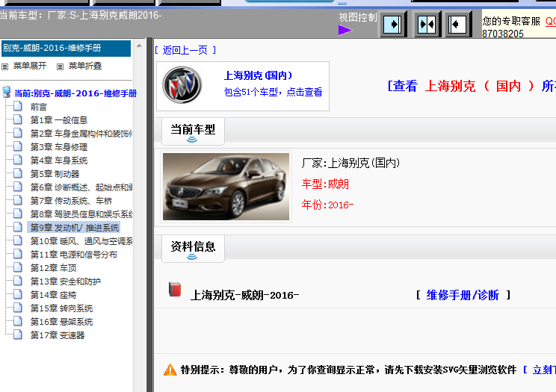The image size is (556, 392).
Task: Open 第16章 悬架系统
Action: tap(61, 322)
